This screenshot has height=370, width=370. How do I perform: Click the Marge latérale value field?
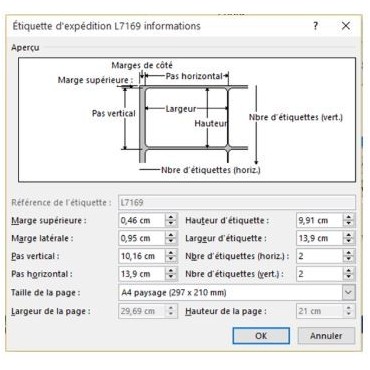[x=142, y=238]
